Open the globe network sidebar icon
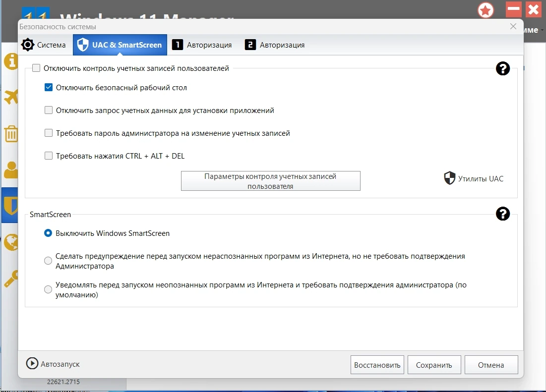 pyautogui.click(x=11, y=242)
